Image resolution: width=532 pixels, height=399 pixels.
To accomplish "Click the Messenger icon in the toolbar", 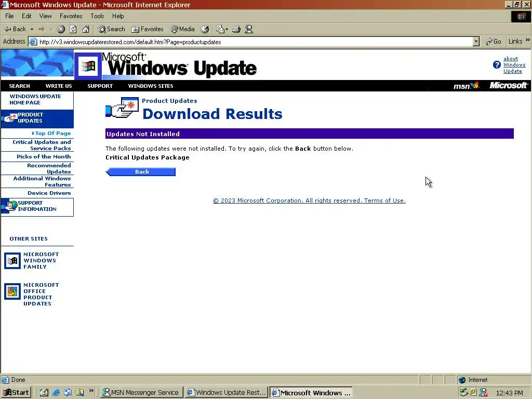I will (249, 29).
